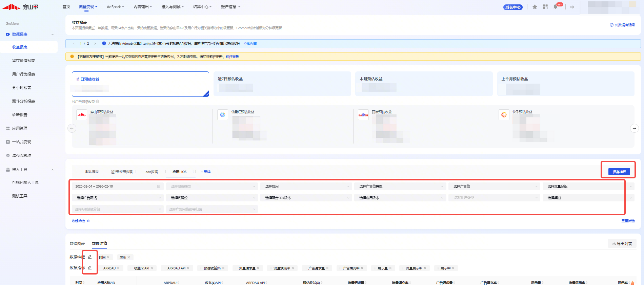
Task: Remove the ARPDAU metric tag
Action: [118, 268]
